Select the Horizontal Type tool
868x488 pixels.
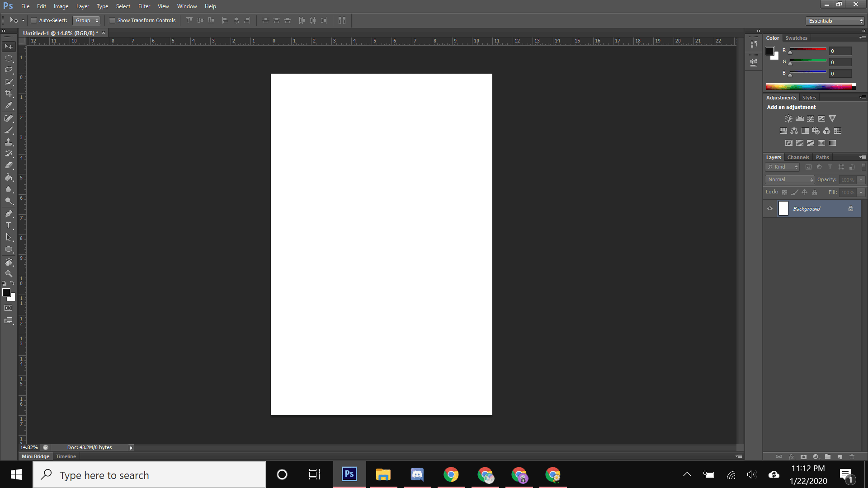9,225
